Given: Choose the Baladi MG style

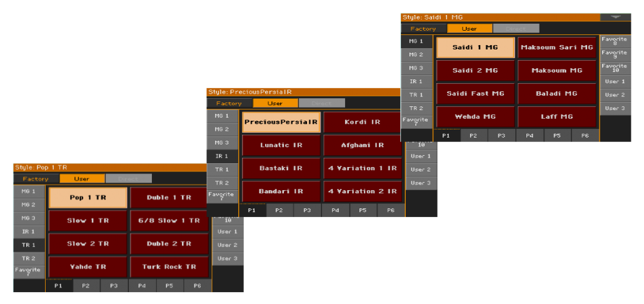Looking at the screenshot, I should click(557, 94).
